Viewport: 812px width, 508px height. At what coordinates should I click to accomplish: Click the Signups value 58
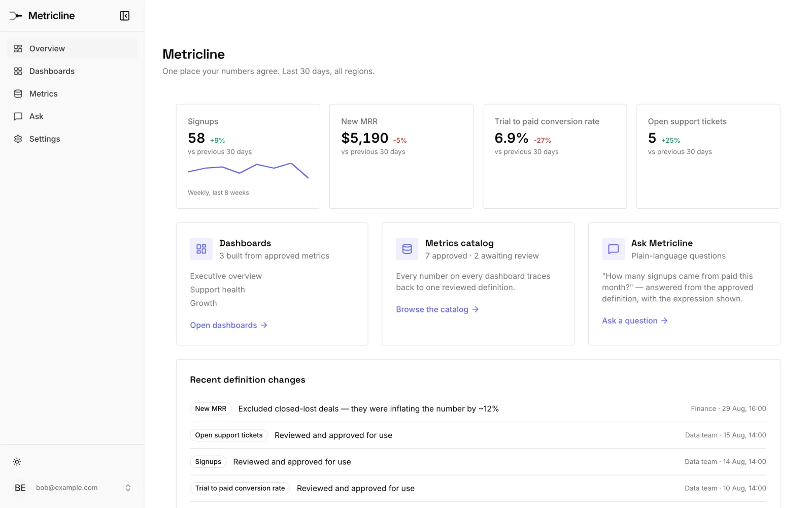(196, 138)
